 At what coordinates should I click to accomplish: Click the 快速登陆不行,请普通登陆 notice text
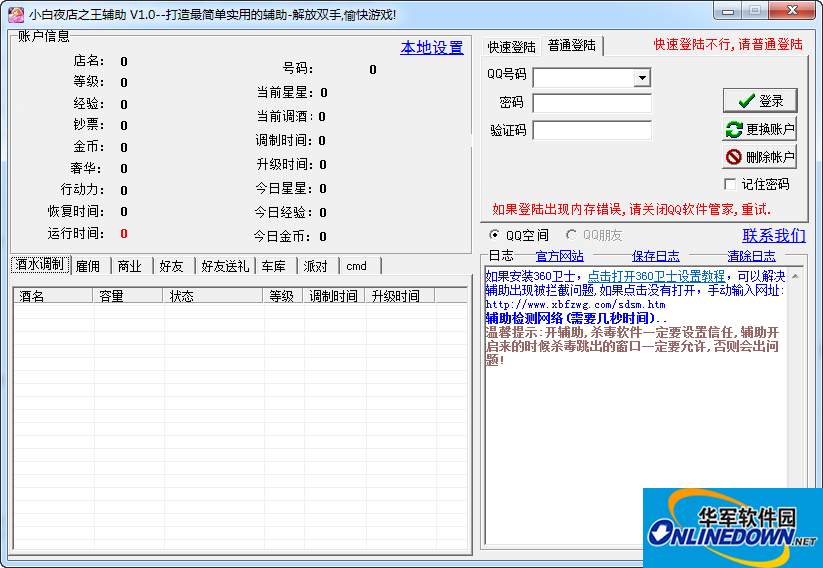728,45
